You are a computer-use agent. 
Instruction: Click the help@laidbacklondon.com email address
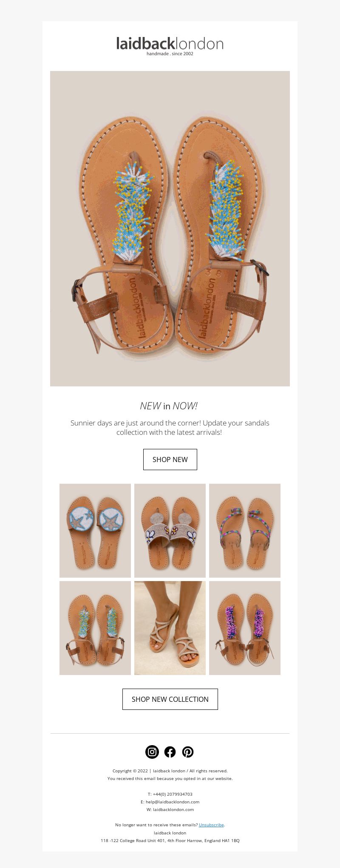(x=173, y=802)
